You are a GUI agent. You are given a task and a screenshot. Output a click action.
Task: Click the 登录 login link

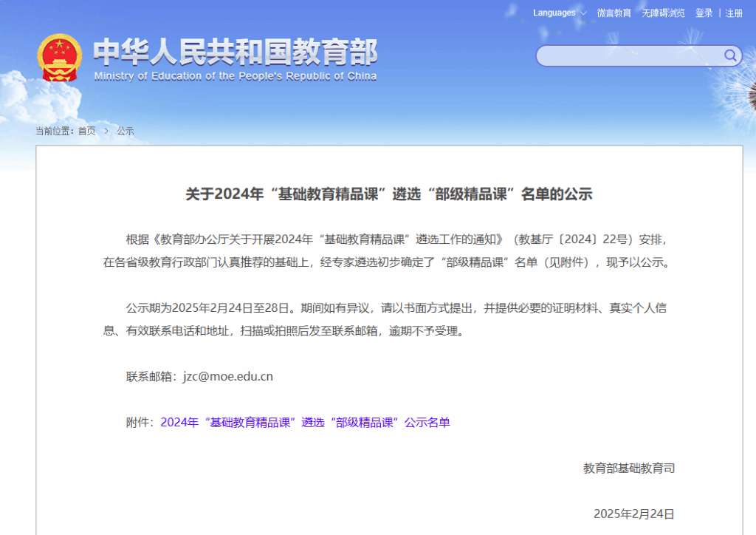click(x=704, y=13)
